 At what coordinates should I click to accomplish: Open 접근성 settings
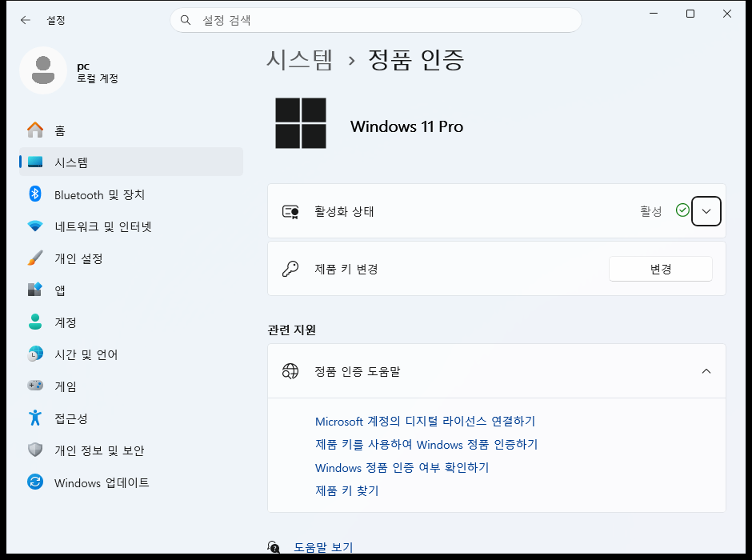[131, 418]
